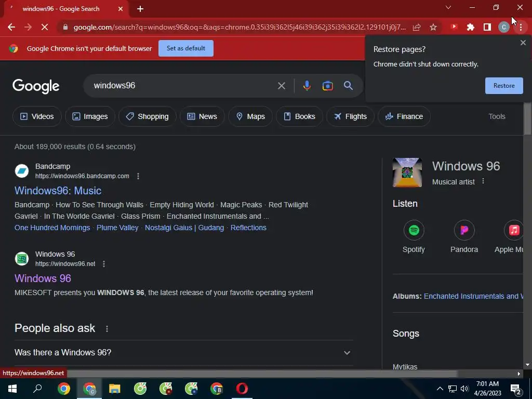
Task: Go back using the browser back arrow
Action: tap(11, 27)
